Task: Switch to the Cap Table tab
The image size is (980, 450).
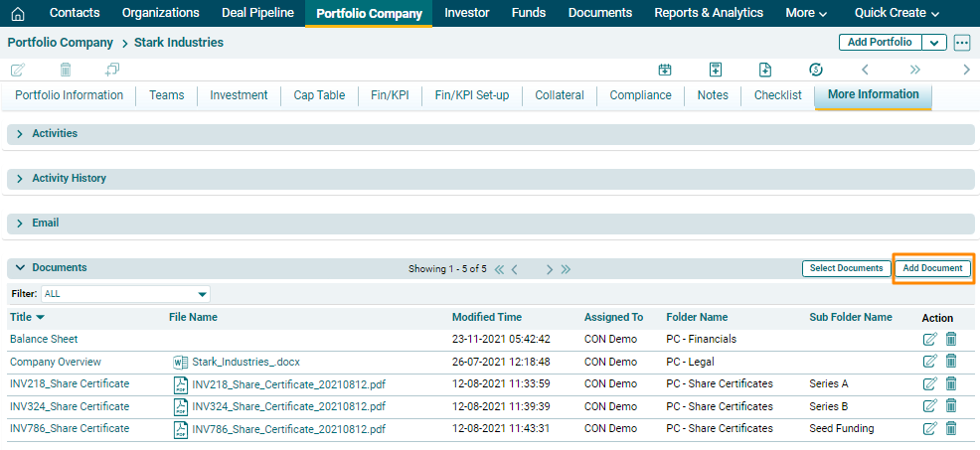Action: click(x=319, y=95)
